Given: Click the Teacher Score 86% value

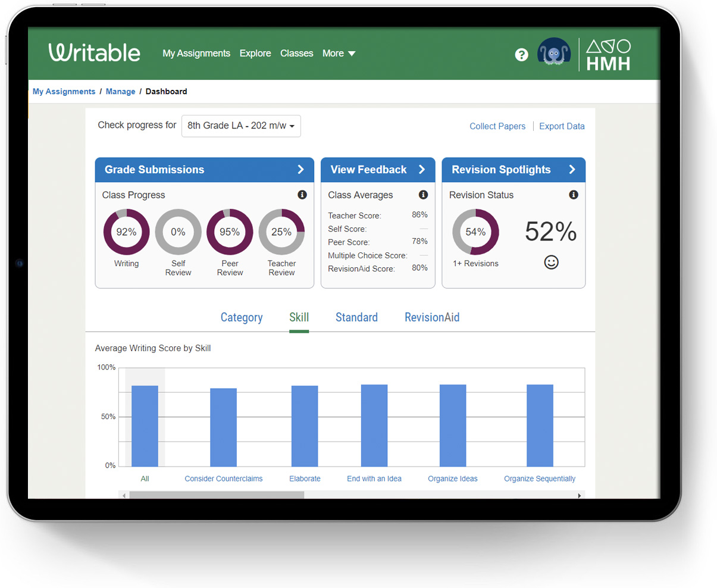Looking at the screenshot, I should (419, 215).
